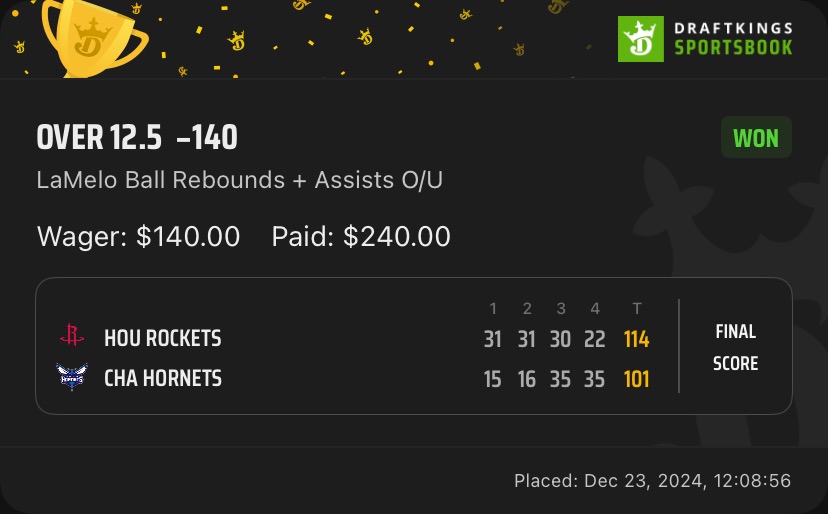Click the T total column header
Image resolution: width=828 pixels, height=514 pixels.
tap(636, 308)
